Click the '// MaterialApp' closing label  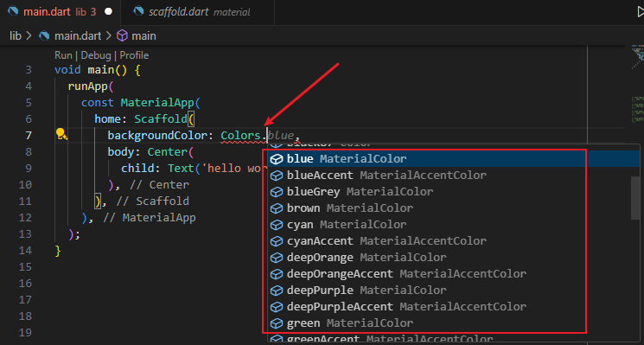[x=150, y=218]
